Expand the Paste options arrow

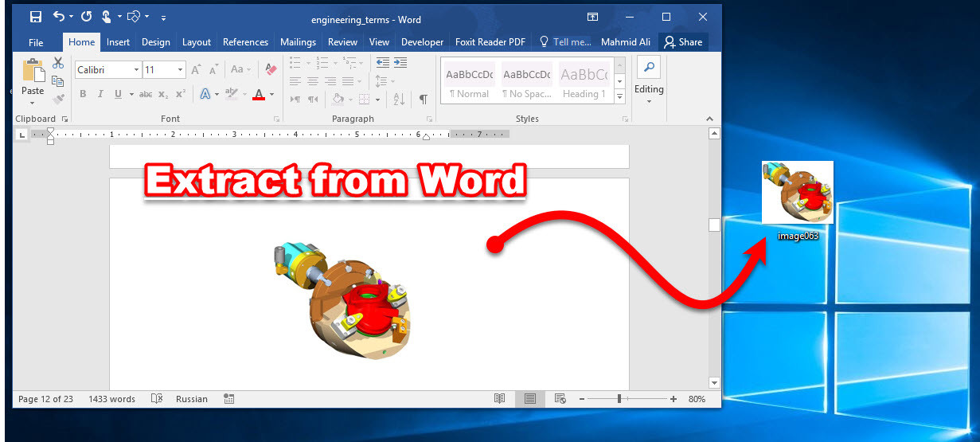(x=33, y=104)
